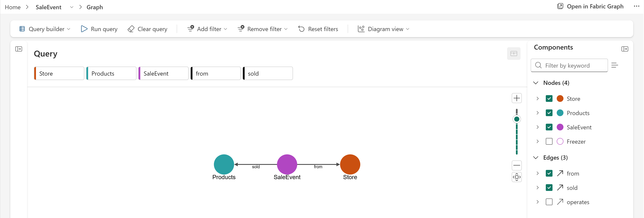This screenshot has width=644, height=218.
Task: Open the components list options icon
Action: click(615, 65)
